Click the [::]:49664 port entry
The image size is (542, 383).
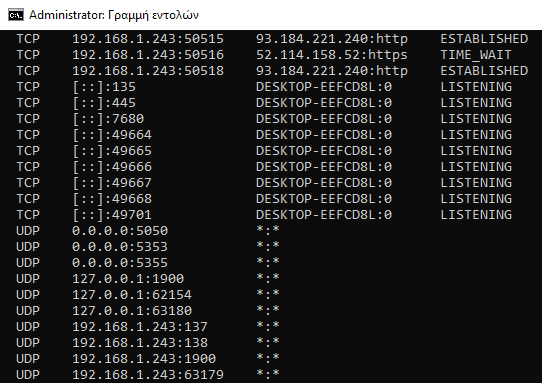click(112, 134)
